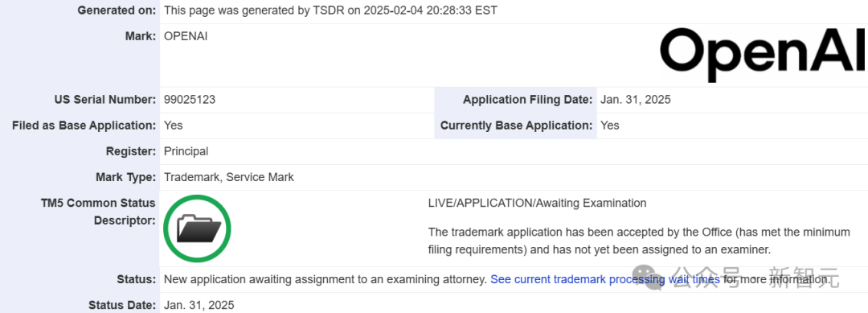The image size is (868, 313).
Task: Select the serial number 99025123
Action: point(190,100)
